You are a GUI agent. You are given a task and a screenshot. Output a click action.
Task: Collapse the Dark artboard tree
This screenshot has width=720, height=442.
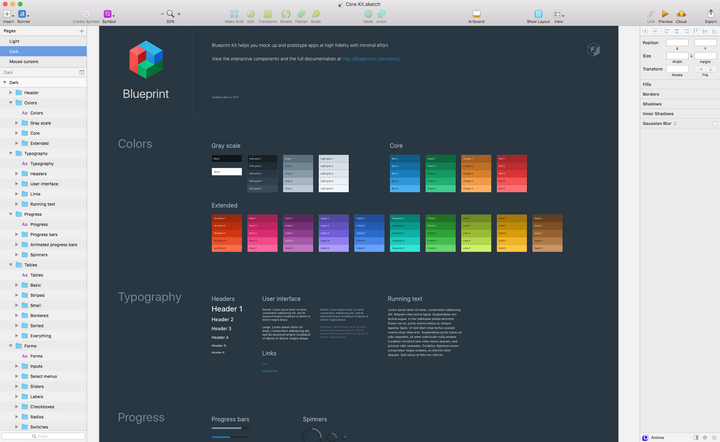coord(5,83)
